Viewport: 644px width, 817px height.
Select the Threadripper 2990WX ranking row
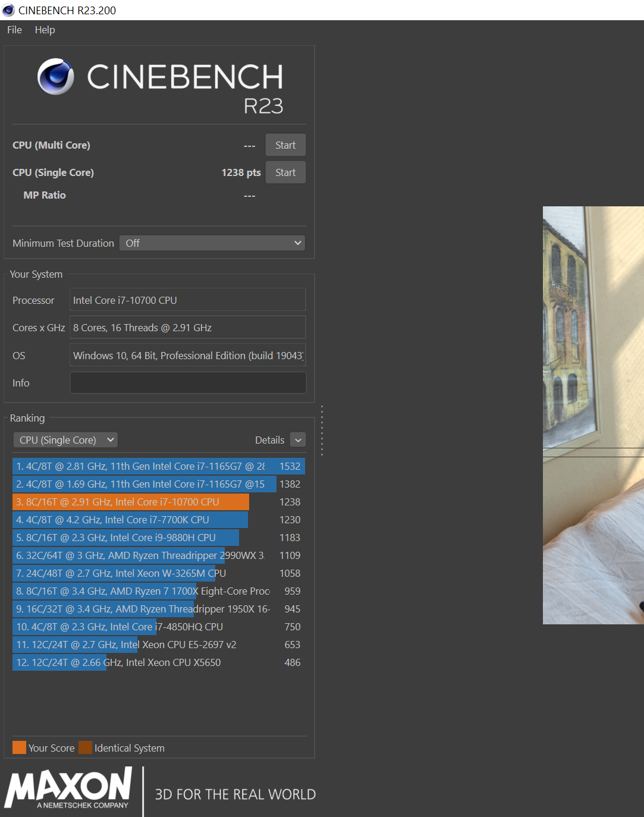tap(159, 555)
